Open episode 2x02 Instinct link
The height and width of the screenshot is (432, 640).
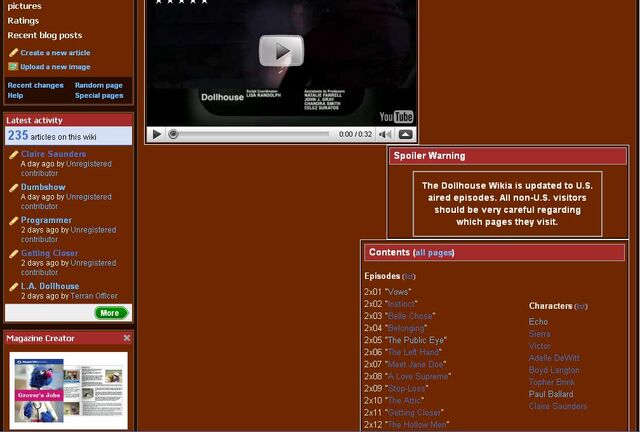tap(401, 304)
